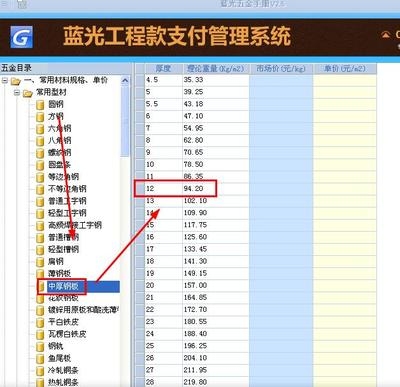The height and width of the screenshot is (387, 400).
Task: Select the highlighted 中厚钢板 tree item
Action: click(63, 286)
